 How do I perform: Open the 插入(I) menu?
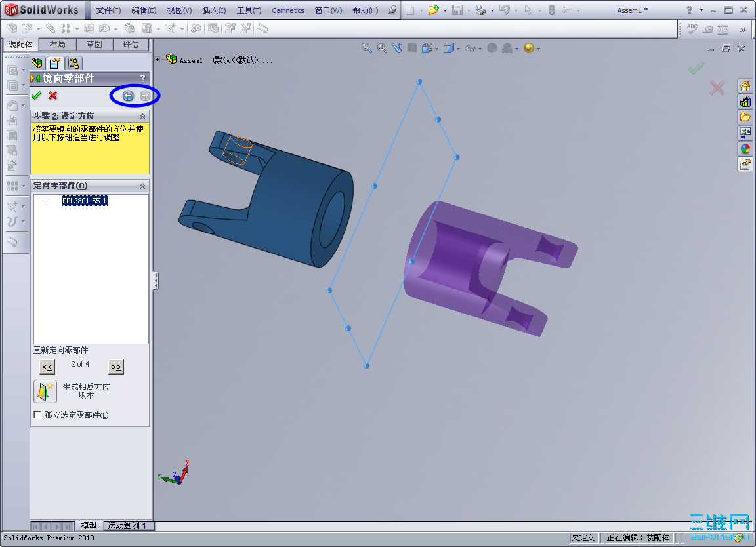(214, 10)
